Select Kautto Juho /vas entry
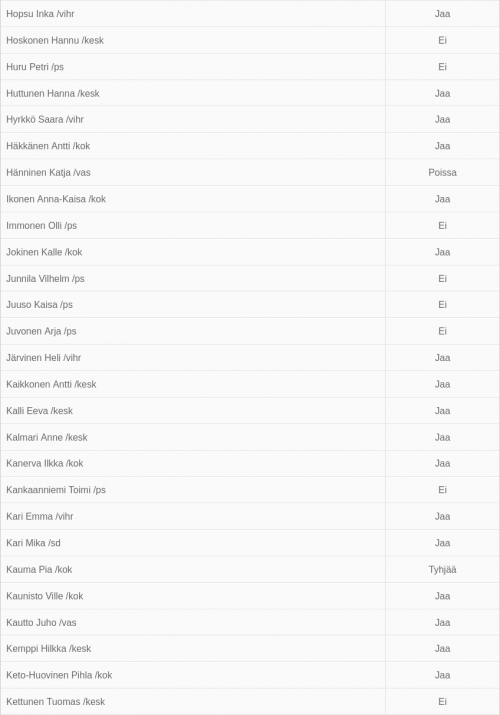The height and width of the screenshot is (715, 500). coord(41,622)
